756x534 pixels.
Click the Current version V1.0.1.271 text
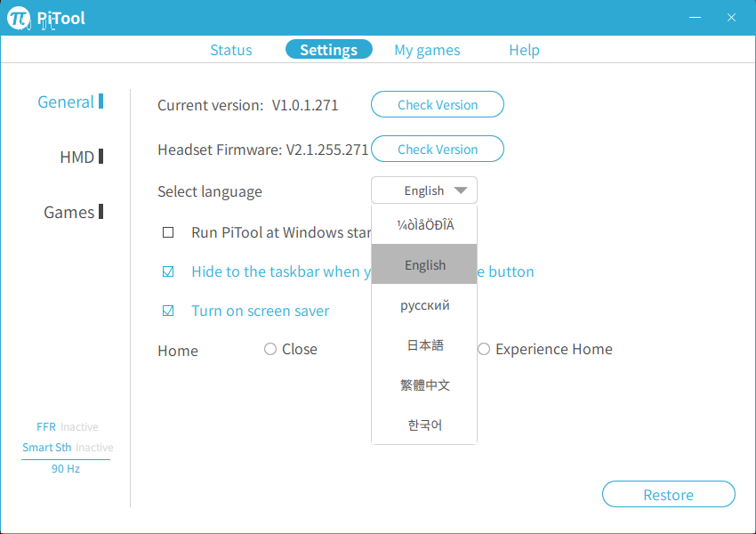(x=248, y=105)
